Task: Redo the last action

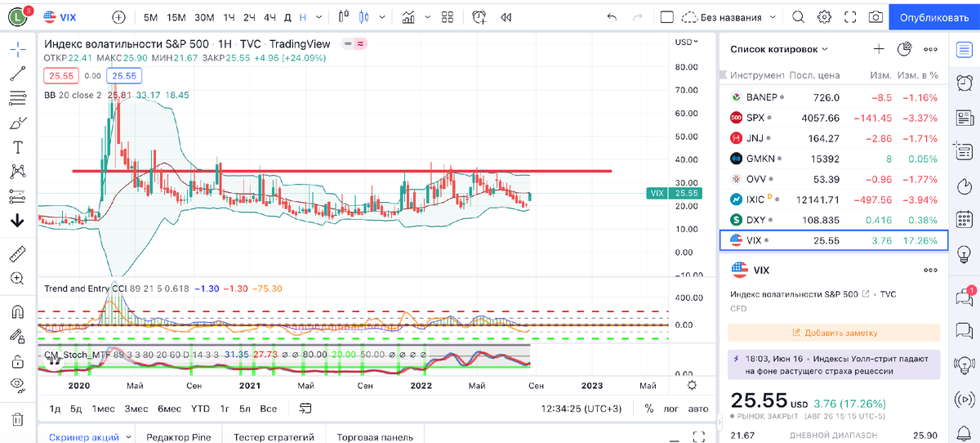Action: 638,17
